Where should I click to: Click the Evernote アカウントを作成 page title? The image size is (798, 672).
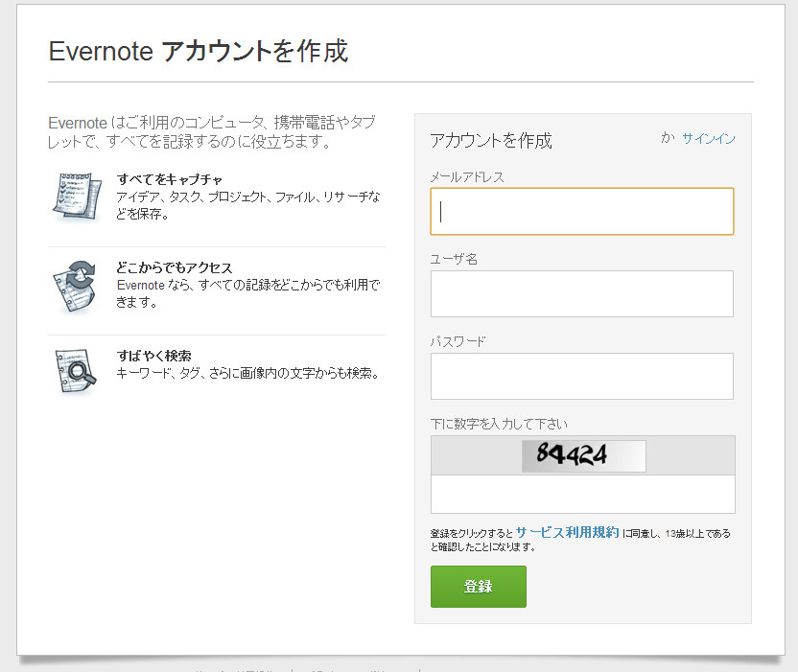coord(199,51)
